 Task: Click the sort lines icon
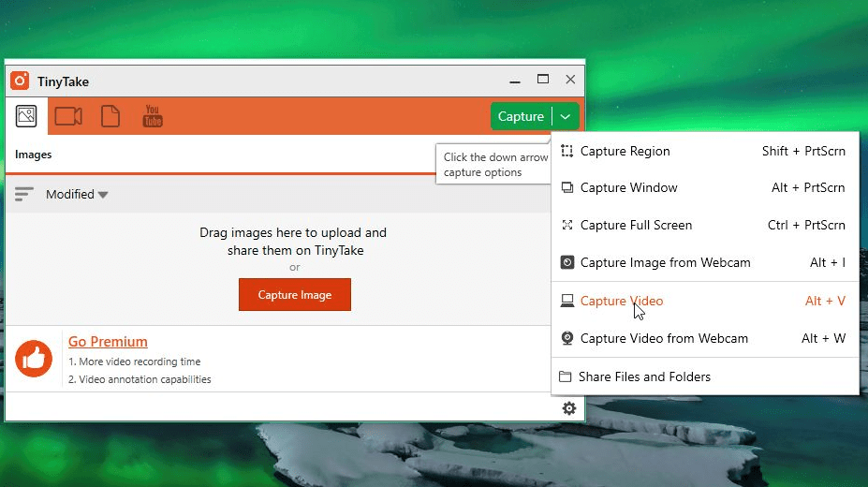(24, 194)
